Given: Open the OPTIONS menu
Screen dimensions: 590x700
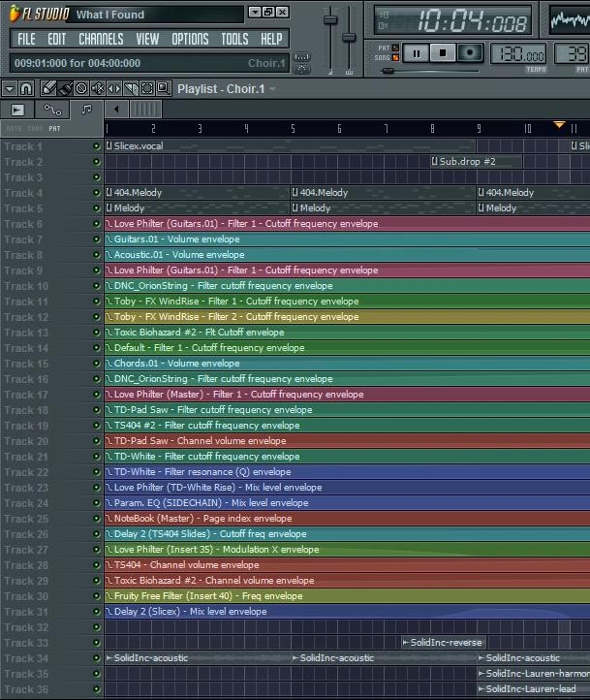Looking at the screenshot, I should point(190,40).
